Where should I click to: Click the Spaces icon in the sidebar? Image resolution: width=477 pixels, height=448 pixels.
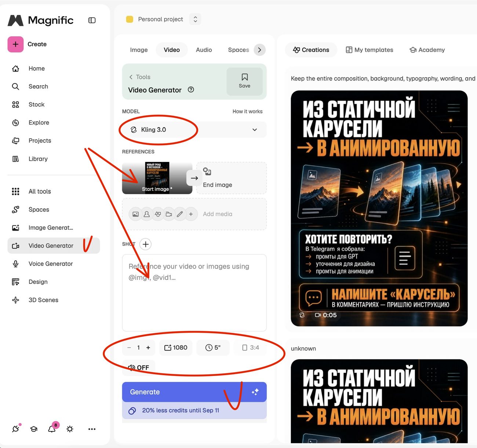pos(15,209)
